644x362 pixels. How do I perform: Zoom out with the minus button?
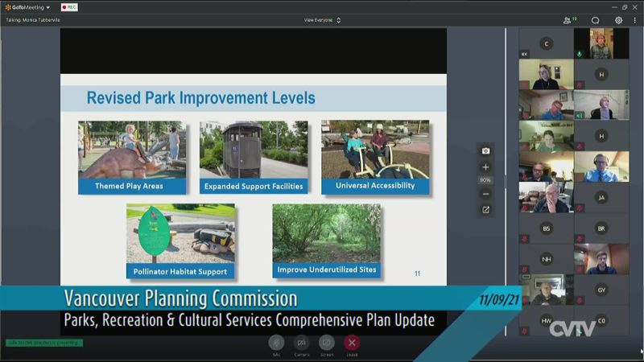(x=485, y=194)
